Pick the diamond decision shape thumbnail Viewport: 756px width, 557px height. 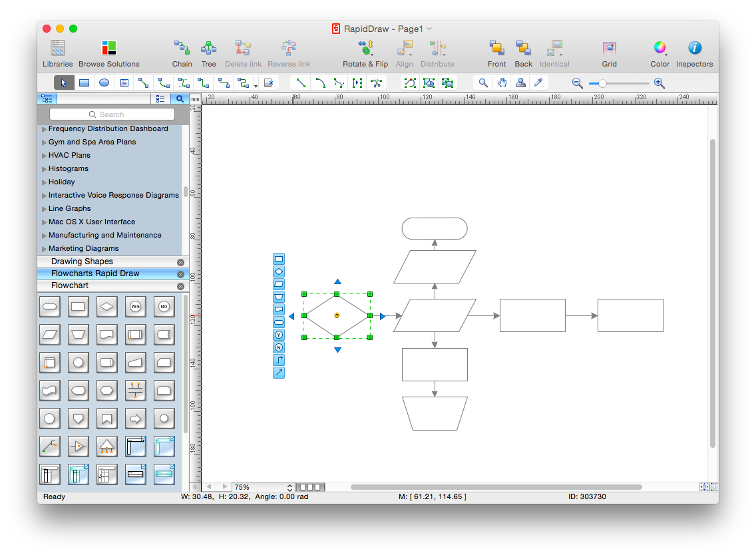[x=106, y=307]
